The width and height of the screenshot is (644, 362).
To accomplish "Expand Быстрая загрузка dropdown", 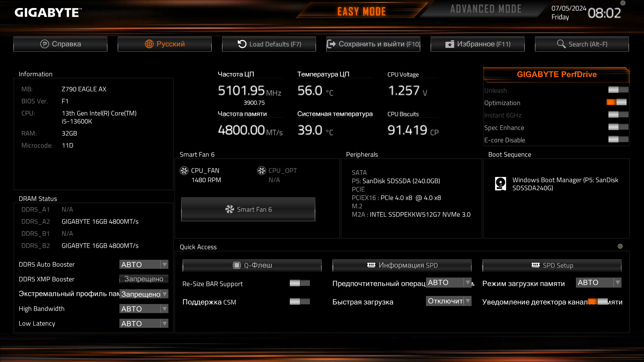I will click(x=448, y=301).
